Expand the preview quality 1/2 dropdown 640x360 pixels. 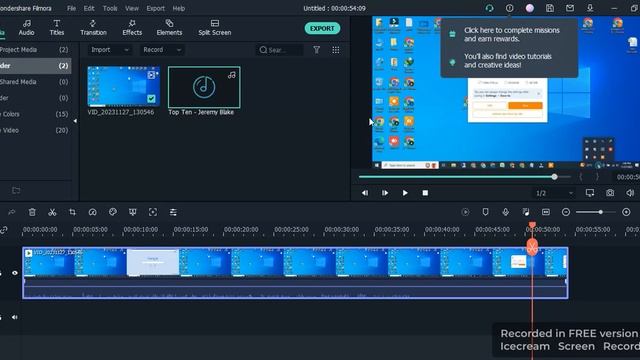554,193
